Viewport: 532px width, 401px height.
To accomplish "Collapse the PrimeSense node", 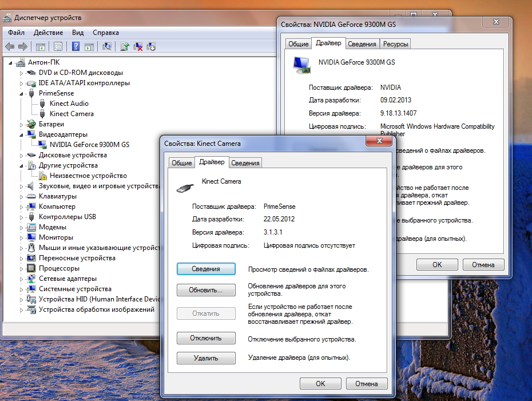I will click(x=21, y=94).
